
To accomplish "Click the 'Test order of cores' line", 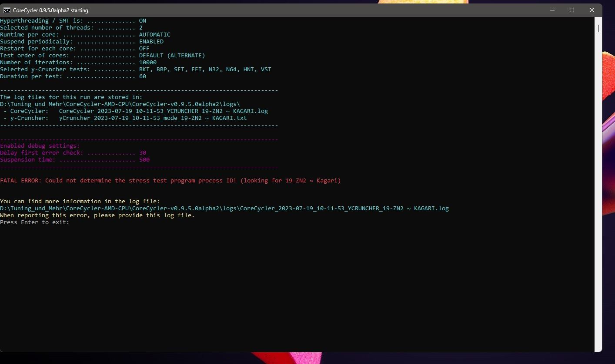I will point(103,56).
